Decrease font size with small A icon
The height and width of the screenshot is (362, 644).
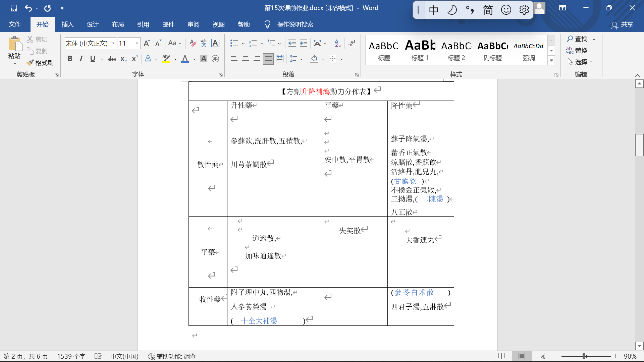point(158,43)
